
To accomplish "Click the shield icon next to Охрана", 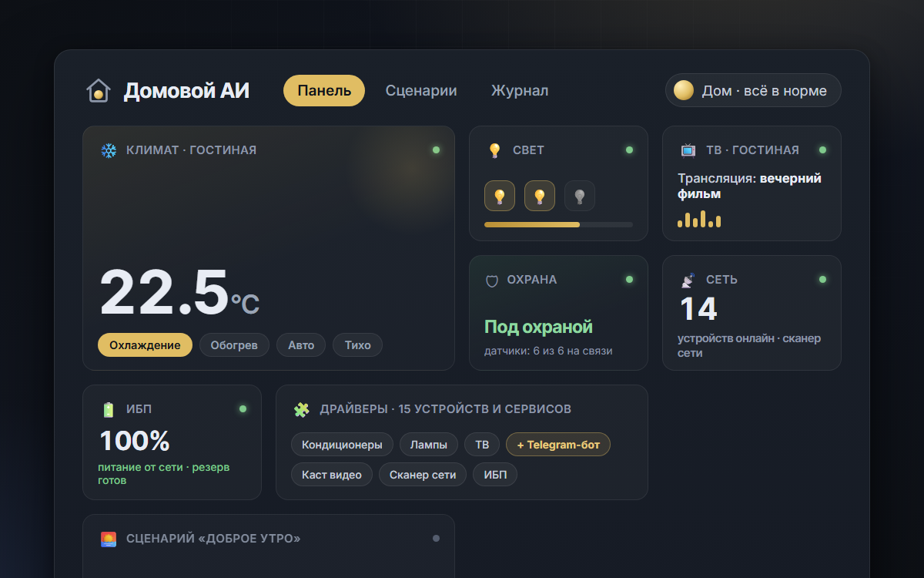I will point(491,281).
